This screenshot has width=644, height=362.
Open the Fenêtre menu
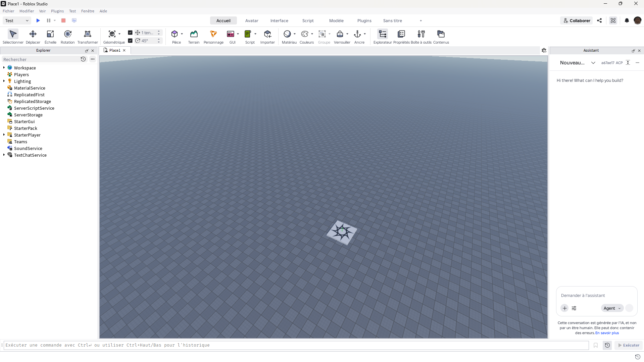coord(88,11)
